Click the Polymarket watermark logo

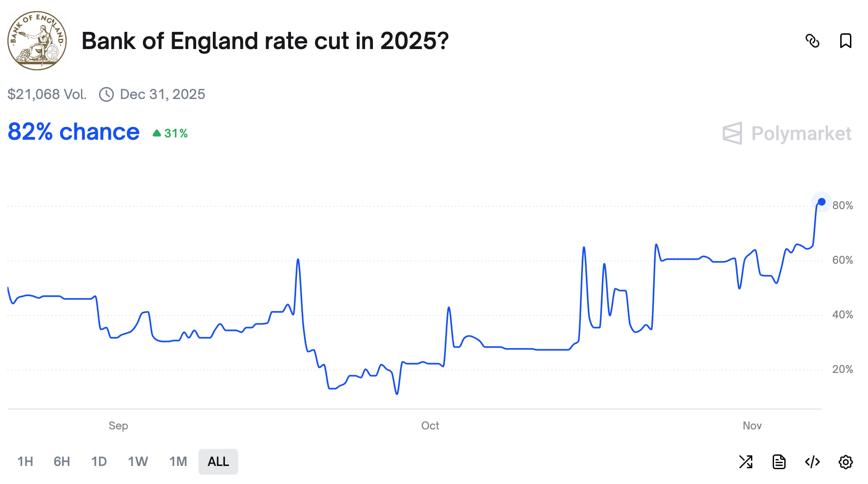[x=787, y=133]
